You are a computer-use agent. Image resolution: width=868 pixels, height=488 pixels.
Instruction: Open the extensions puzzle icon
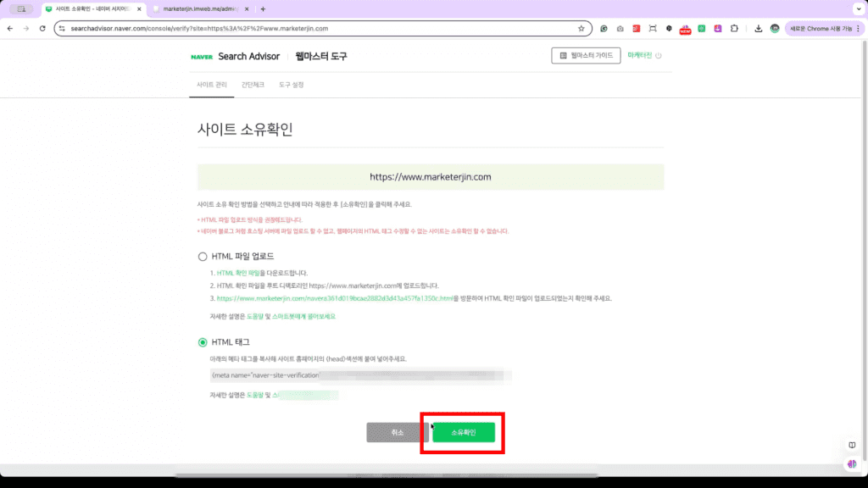734,28
